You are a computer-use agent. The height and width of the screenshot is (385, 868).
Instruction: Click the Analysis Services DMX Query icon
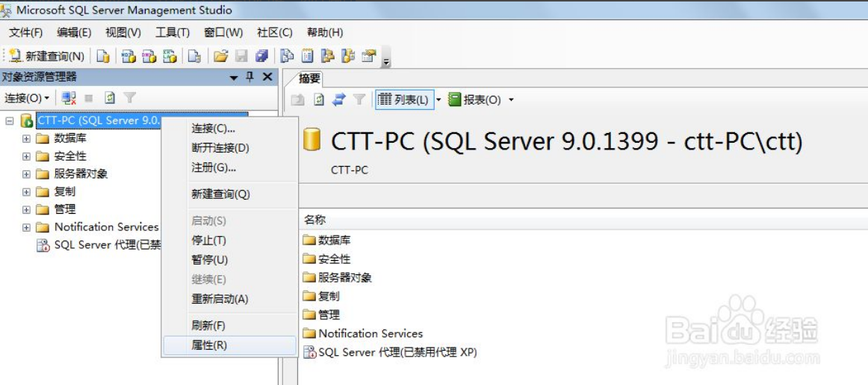tap(149, 56)
